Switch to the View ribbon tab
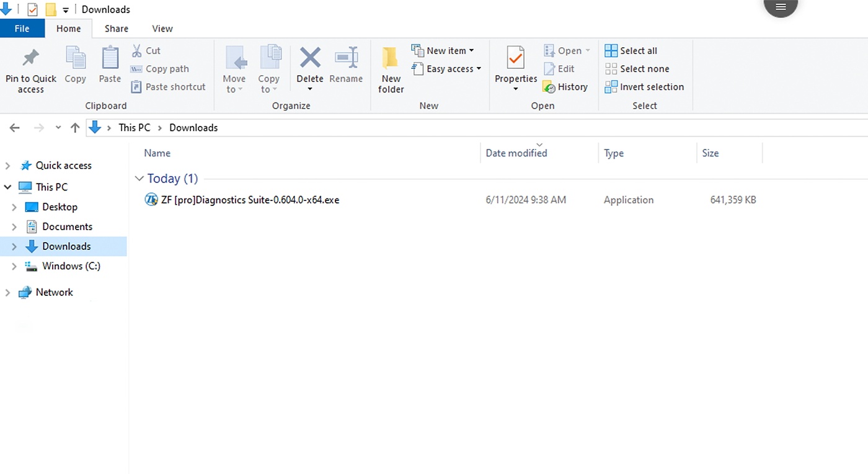The image size is (868, 474). [162, 29]
